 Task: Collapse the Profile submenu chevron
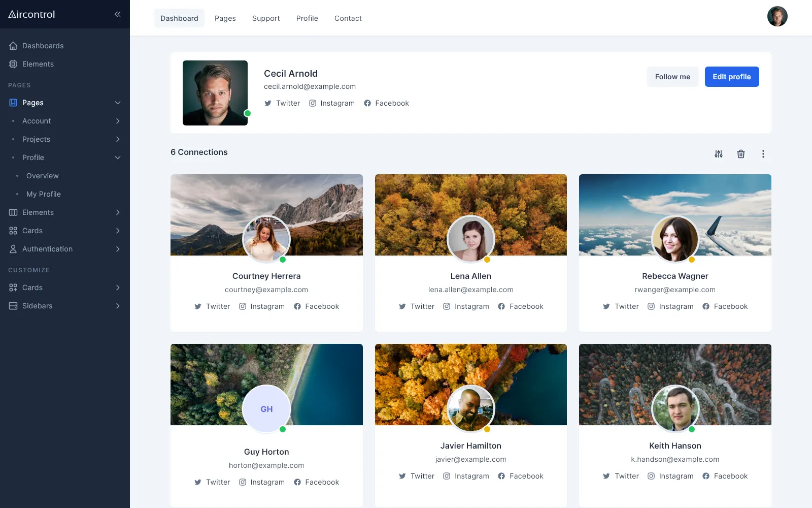(x=118, y=157)
